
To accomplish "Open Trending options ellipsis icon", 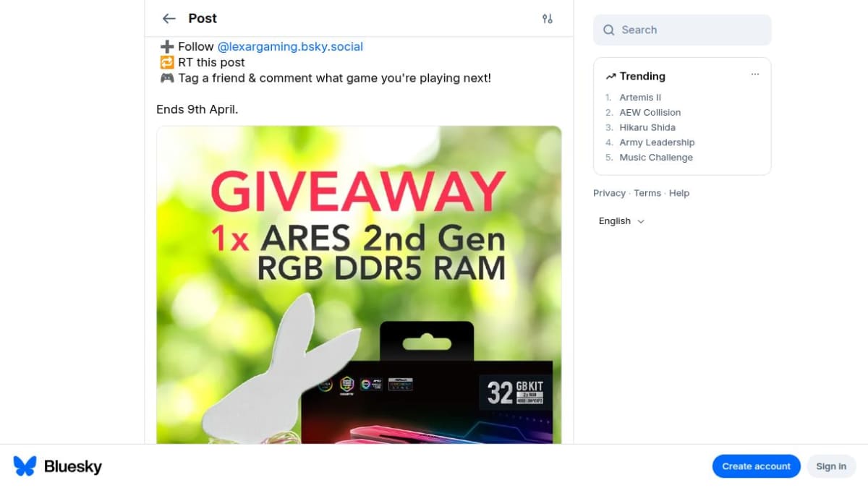I will pyautogui.click(x=755, y=74).
